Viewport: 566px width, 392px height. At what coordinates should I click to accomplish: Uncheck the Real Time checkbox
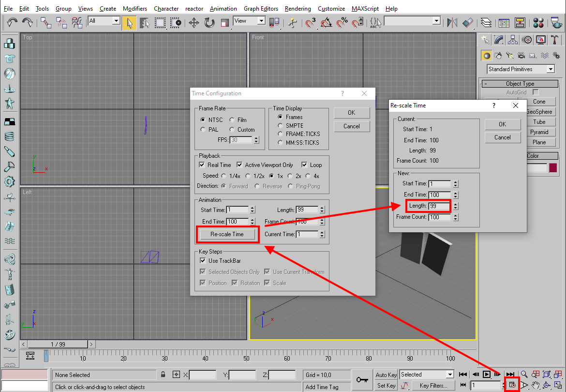[202, 165]
